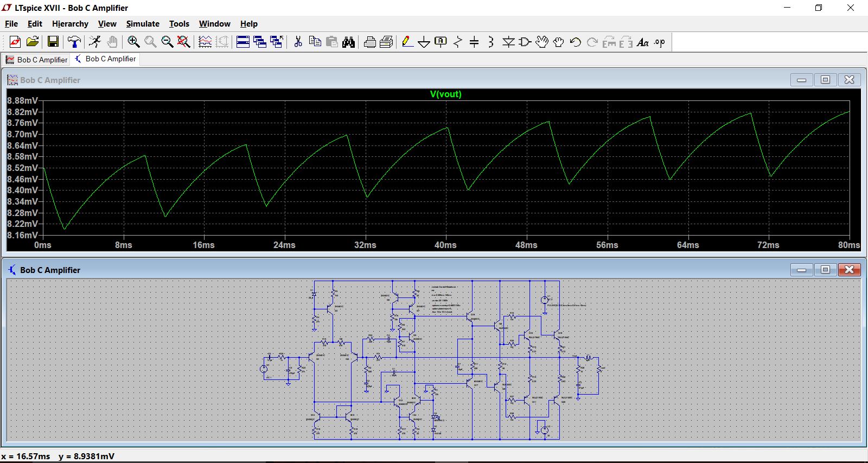Copy with the duplicate pages icon
868x463 pixels.
point(315,42)
